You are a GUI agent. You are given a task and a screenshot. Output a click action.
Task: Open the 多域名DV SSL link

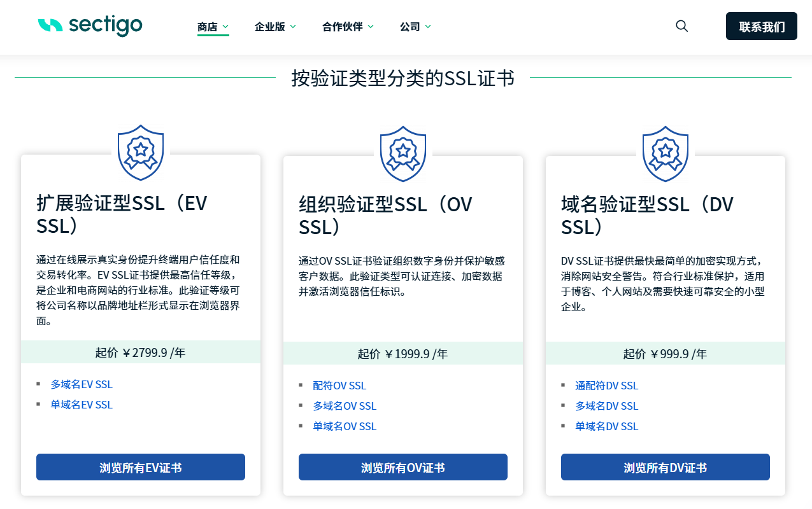coord(606,406)
